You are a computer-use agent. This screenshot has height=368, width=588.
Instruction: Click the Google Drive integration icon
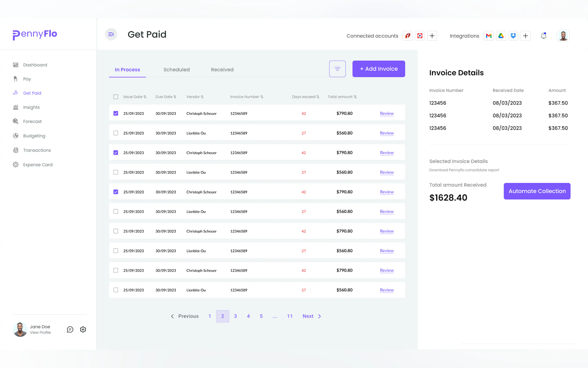501,36
